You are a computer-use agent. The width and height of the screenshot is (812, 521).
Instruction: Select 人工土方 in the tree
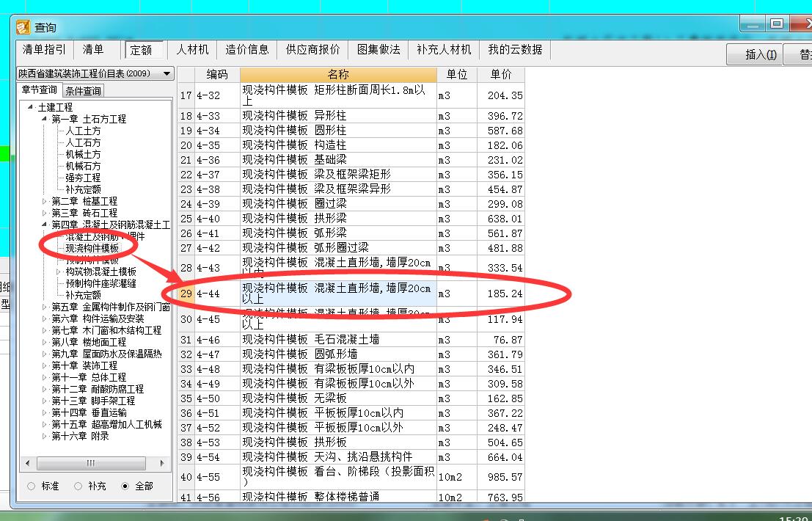83,131
